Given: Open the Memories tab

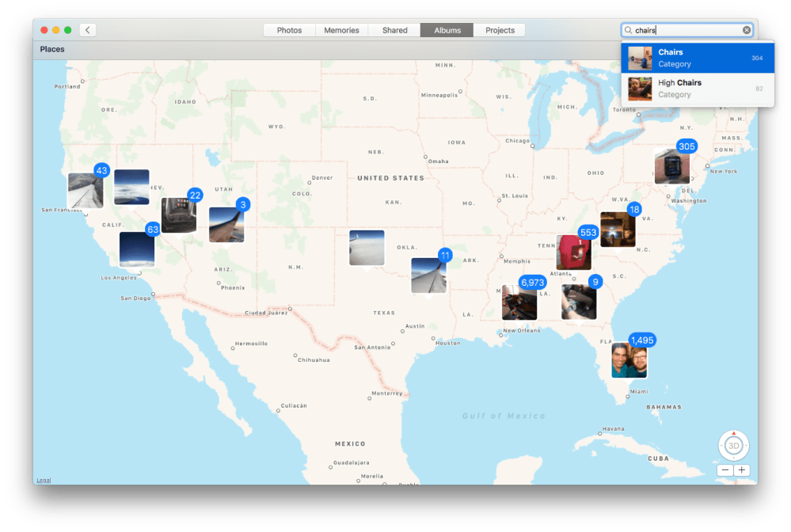Looking at the screenshot, I should coord(341,30).
